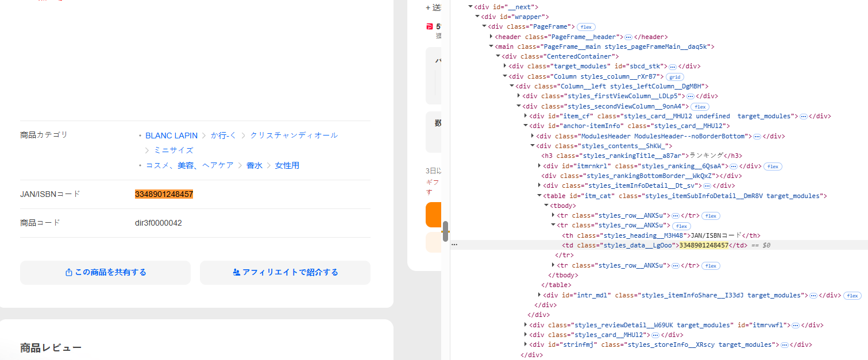Open the three-dot actions for selected td row
This screenshot has width=868, height=360.
[x=454, y=245]
